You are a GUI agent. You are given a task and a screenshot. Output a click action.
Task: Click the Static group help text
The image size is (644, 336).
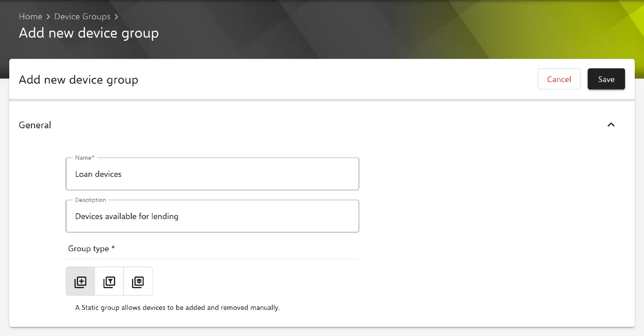click(x=178, y=307)
